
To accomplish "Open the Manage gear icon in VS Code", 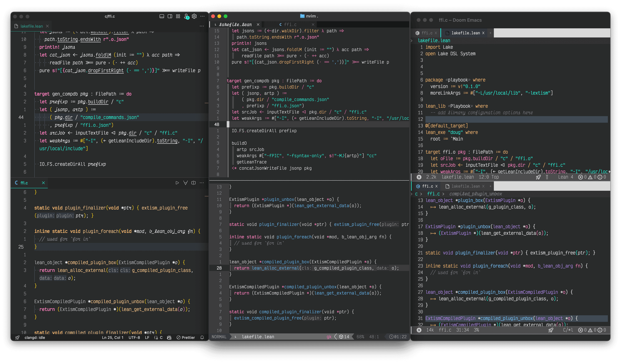I will 194,16.
